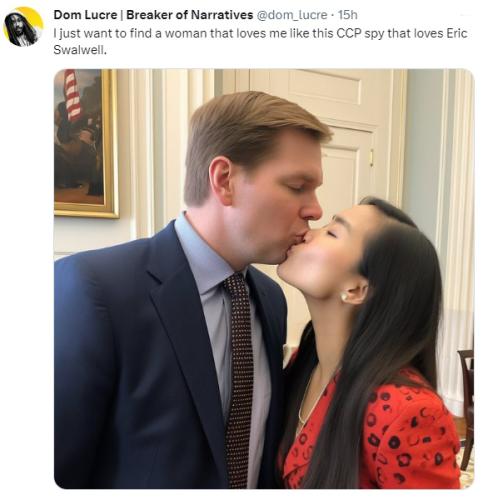Click the word "Swalwell." in the tweet
Screen dimensions: 483x500
pyautogui.click(x=80, y=50)
